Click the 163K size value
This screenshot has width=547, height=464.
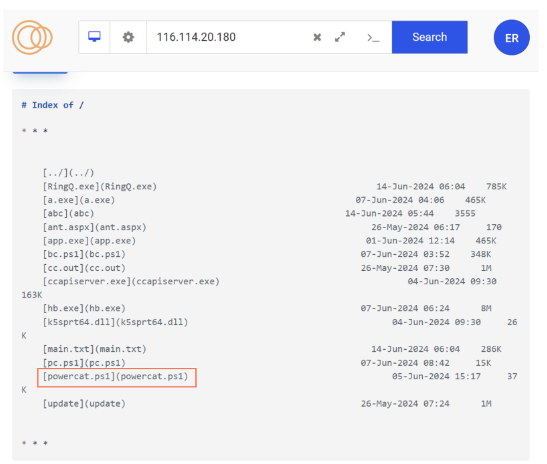tap(32, 295)
